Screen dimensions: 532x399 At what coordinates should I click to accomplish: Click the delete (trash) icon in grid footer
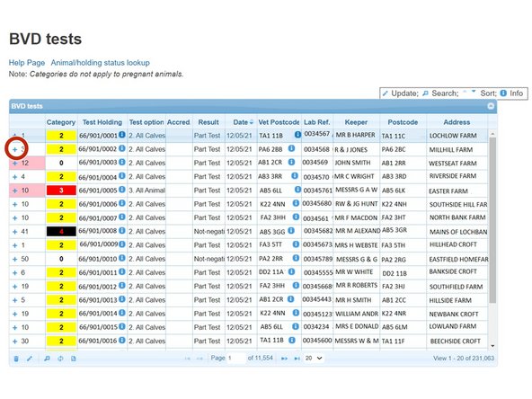coord(16,359)
